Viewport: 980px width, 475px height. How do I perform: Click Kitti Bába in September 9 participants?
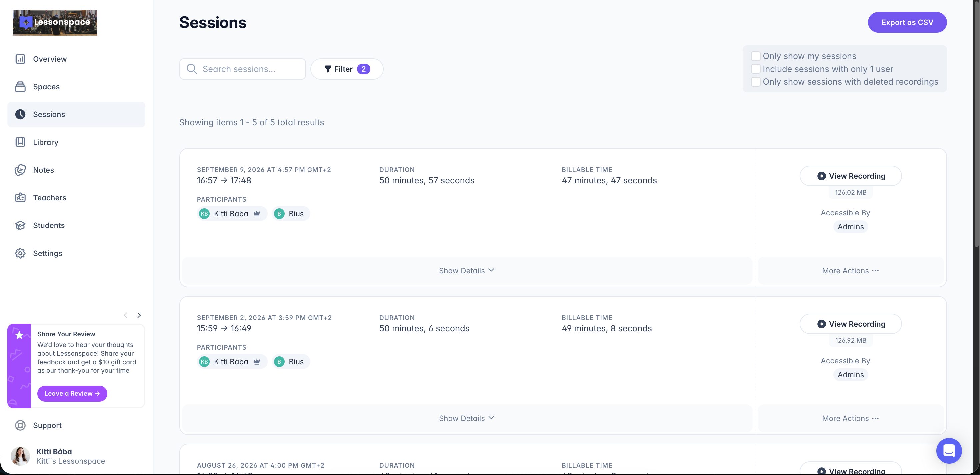(x=232, y=214)
